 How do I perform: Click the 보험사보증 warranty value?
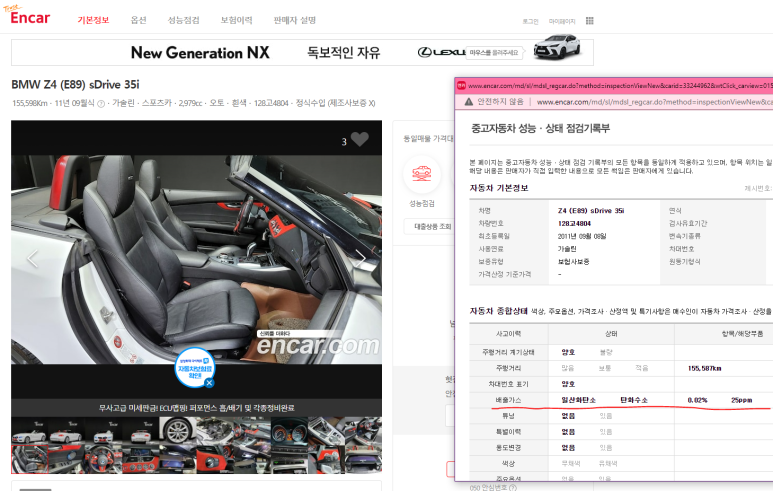(x=573, y=261)
